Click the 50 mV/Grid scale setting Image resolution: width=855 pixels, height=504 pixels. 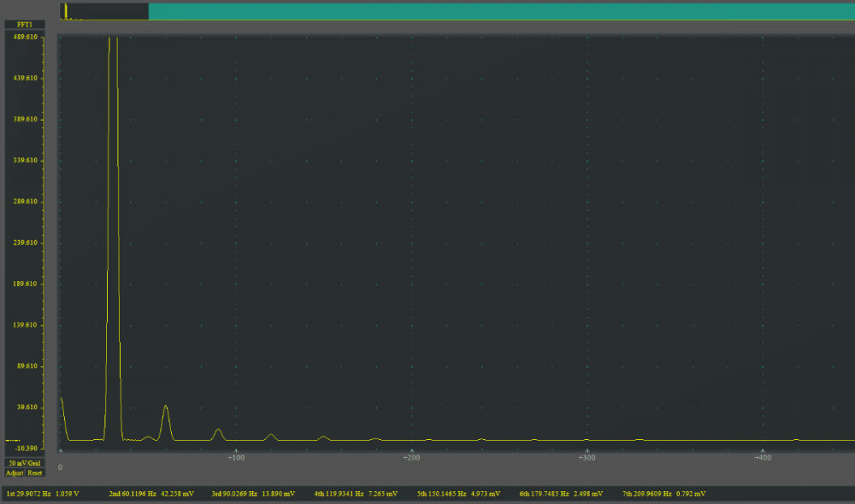click(x=25, y=463)
